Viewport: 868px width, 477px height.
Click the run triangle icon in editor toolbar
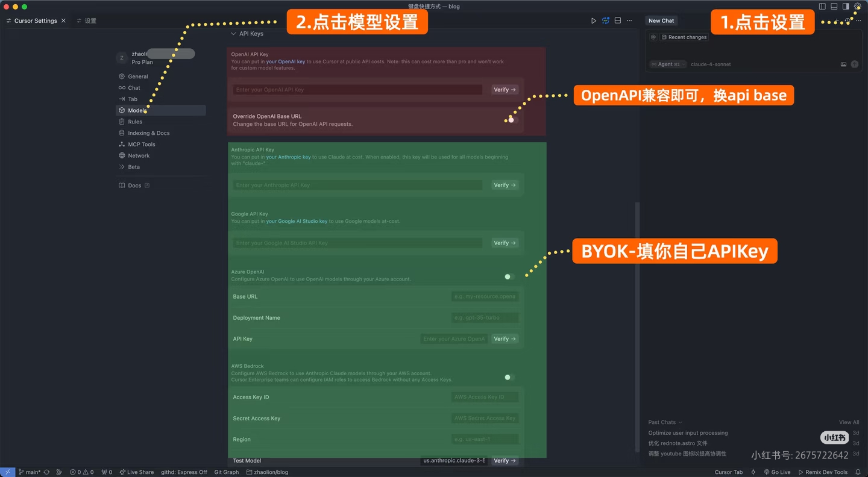click(x=594, y=20)
